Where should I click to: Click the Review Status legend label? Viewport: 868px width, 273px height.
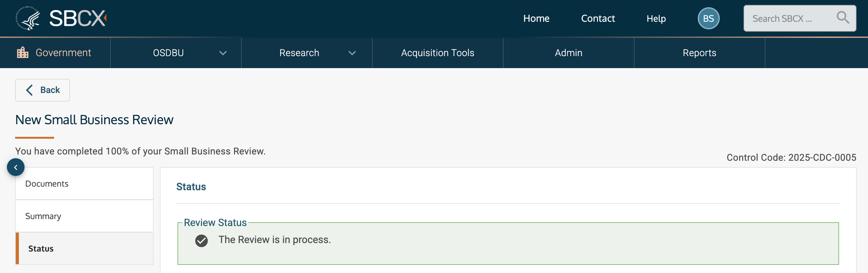point(215,223)
